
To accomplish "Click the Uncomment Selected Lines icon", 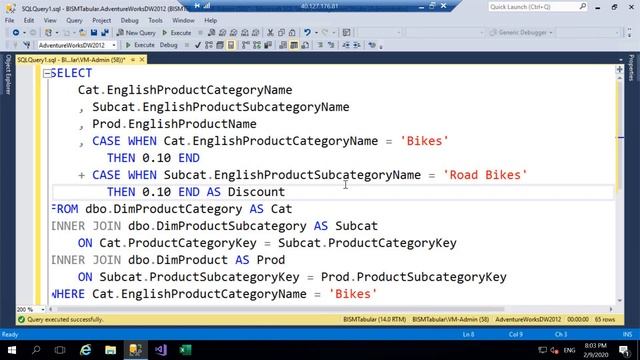I will point(331,45).
